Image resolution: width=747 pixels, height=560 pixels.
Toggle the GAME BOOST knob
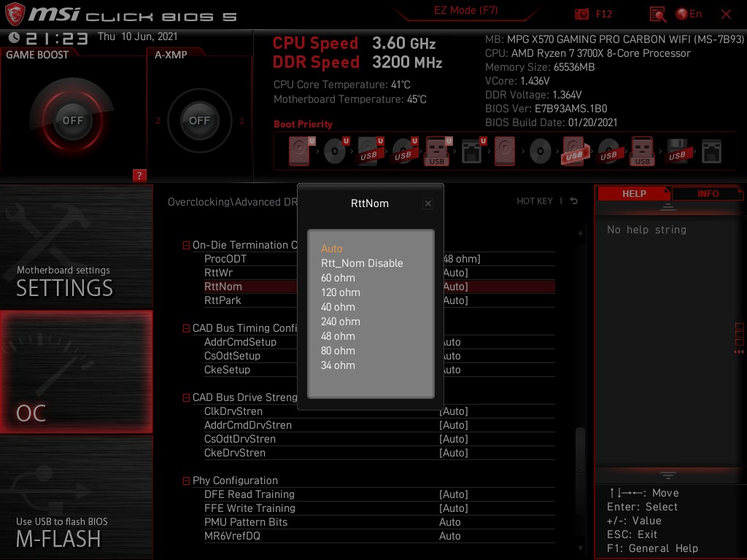tap(72, 120)
